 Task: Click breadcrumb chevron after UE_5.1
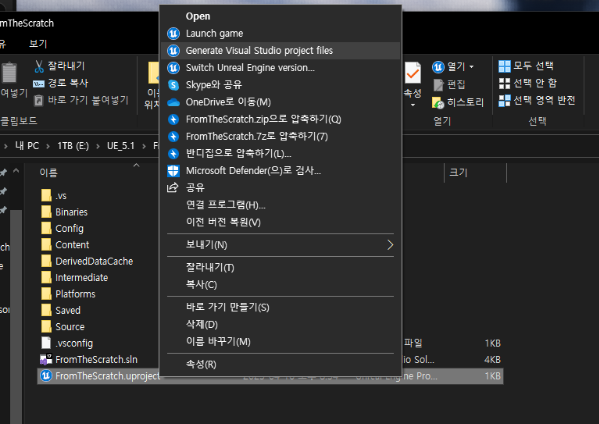144,146
